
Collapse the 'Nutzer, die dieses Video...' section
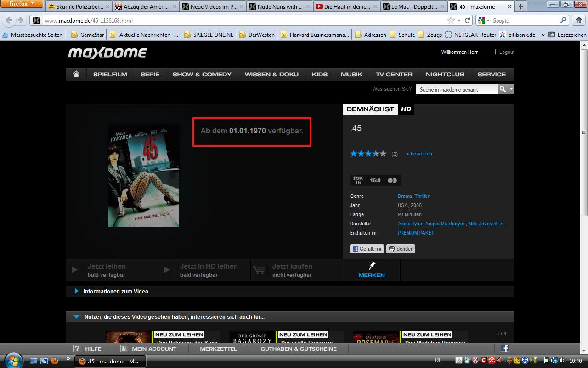290,316
